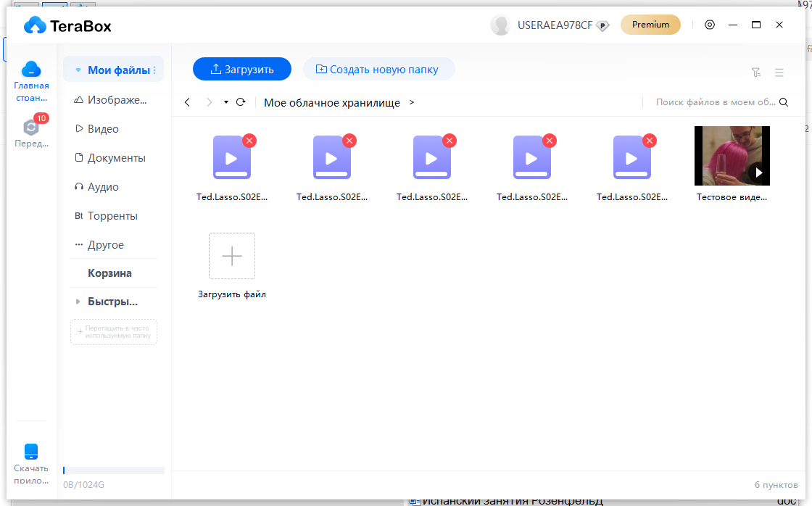Click the user avatar icon

point(500,25)
